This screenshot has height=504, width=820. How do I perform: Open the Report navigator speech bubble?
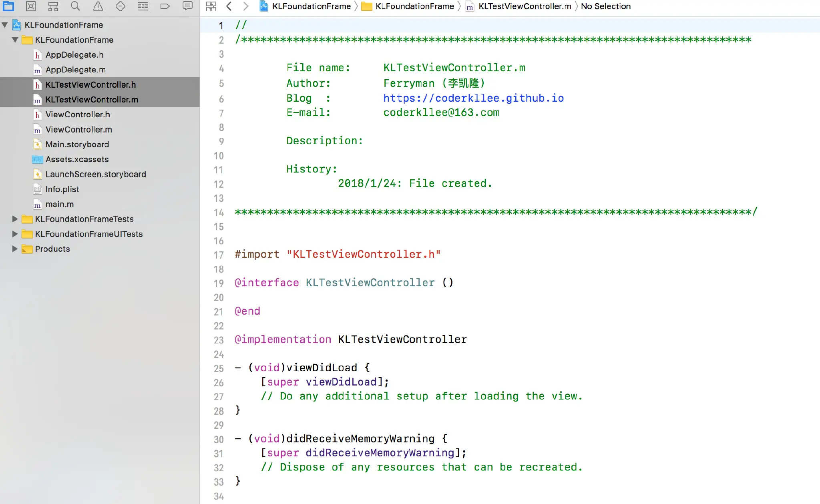[187, 6]
